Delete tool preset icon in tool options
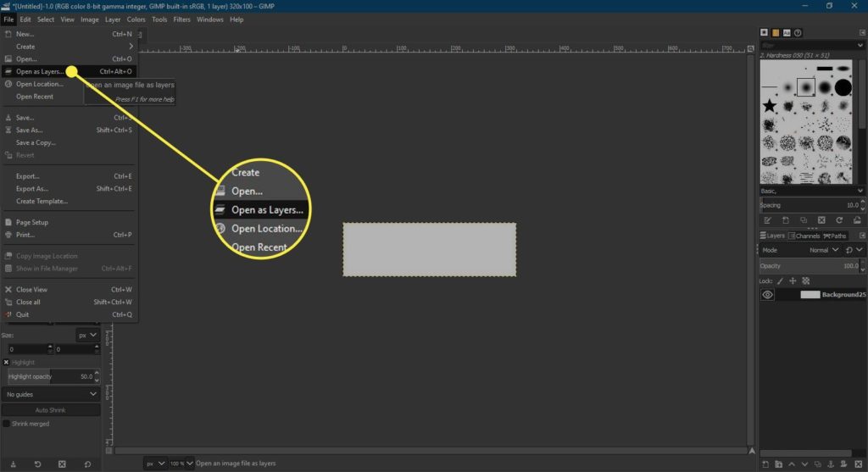The image size is (868, 472). [62, 464]
